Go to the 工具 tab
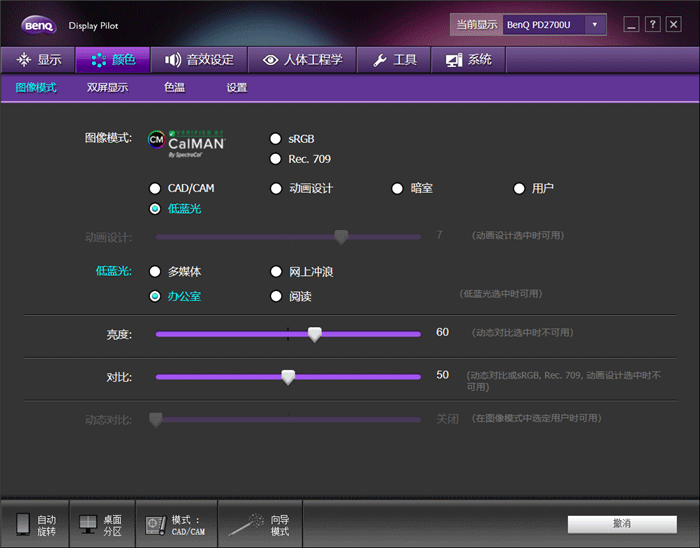The width and height of the screenshot is (700, 548). (394, 59)
